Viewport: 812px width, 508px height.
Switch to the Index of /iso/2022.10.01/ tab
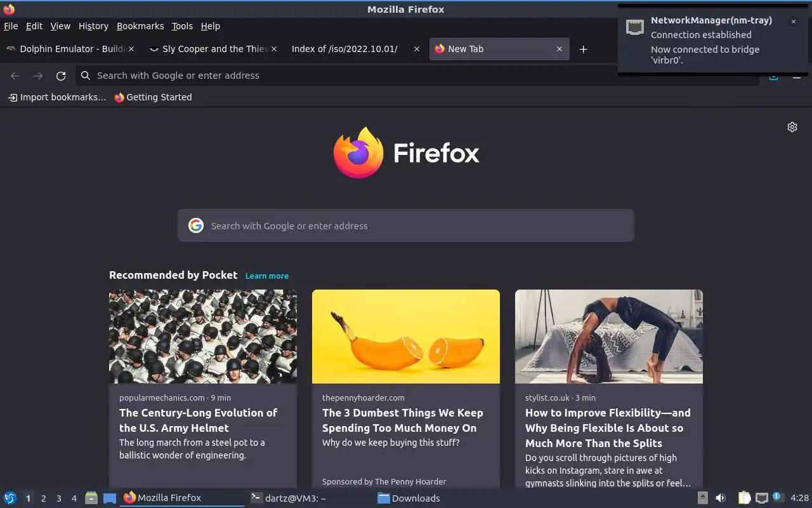click(x=355, y=49)
